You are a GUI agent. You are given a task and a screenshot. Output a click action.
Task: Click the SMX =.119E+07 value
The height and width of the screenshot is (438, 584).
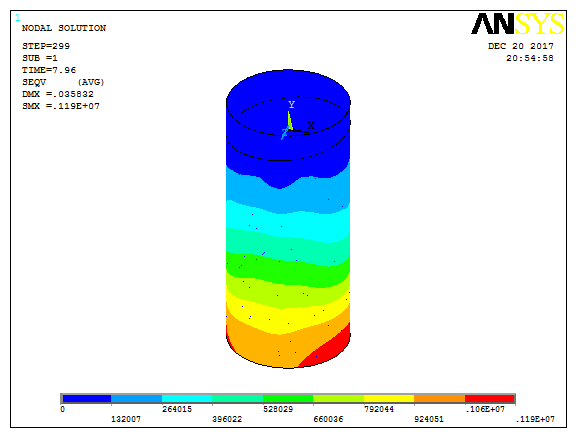click(x=61, y=106)
